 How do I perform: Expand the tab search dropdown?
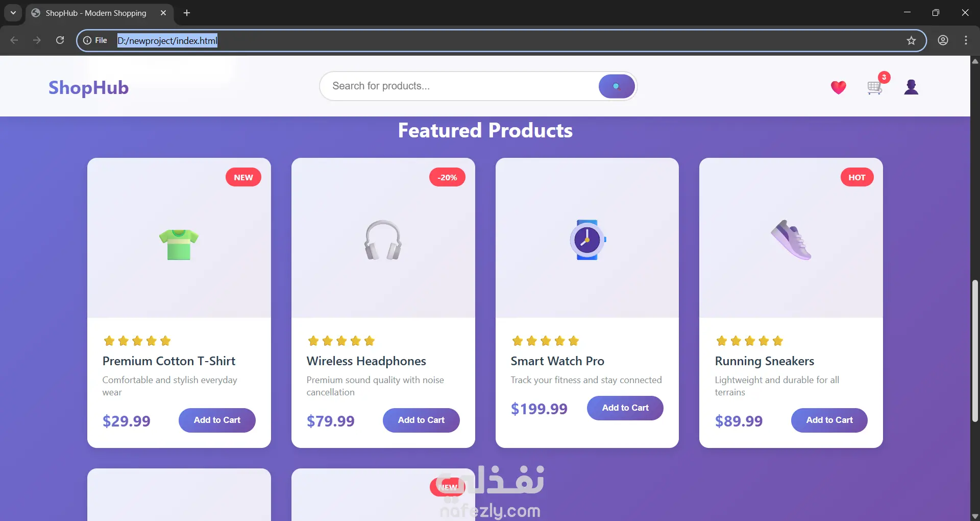coord(13,13)
